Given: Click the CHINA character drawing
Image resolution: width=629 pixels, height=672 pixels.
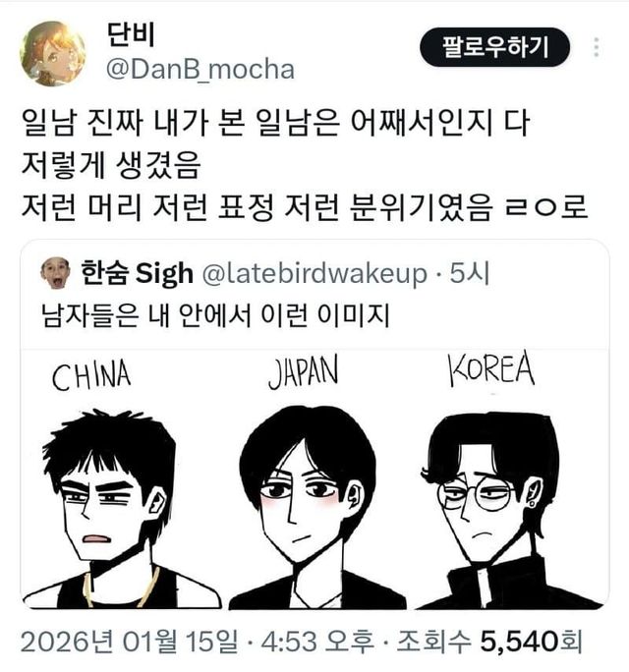Looking at the screenshot, I should point(121,509).
